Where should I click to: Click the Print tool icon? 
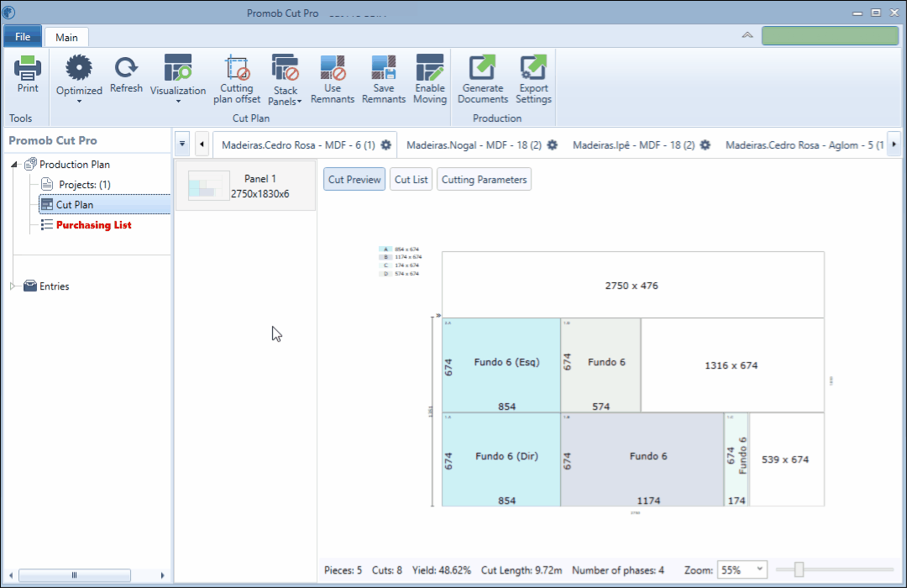27,74
